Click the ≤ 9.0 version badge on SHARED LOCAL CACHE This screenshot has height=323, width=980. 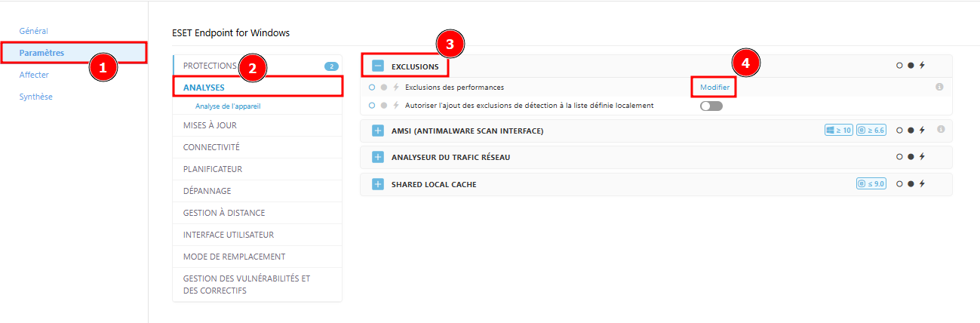pos(871,184)
